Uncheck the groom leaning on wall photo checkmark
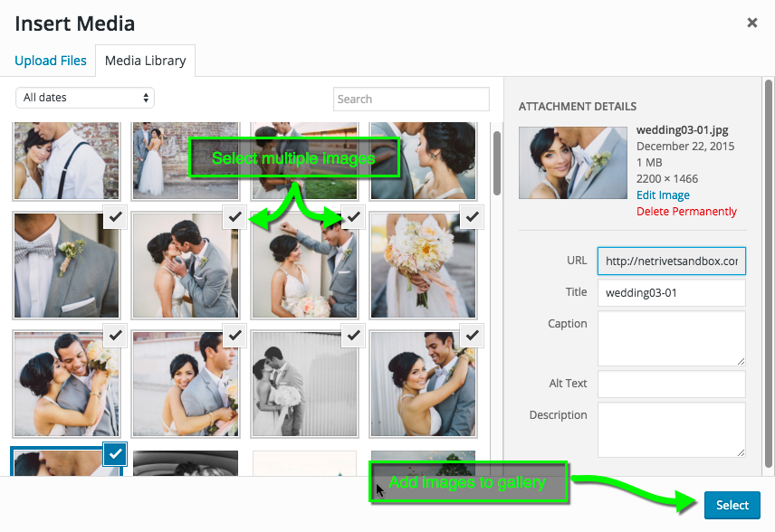Image resolution: width=775 pixels, height=532 pixels. click(x=353, y=217)
